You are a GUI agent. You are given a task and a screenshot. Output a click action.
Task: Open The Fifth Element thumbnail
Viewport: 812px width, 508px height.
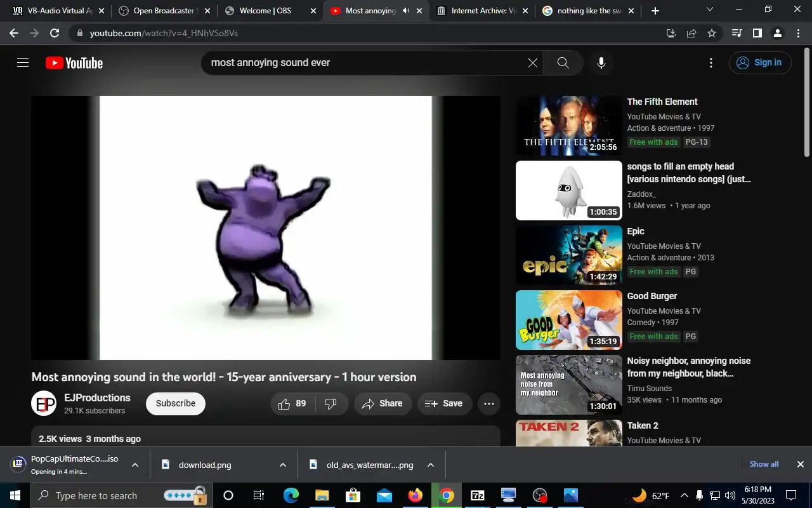coord(569,126)
